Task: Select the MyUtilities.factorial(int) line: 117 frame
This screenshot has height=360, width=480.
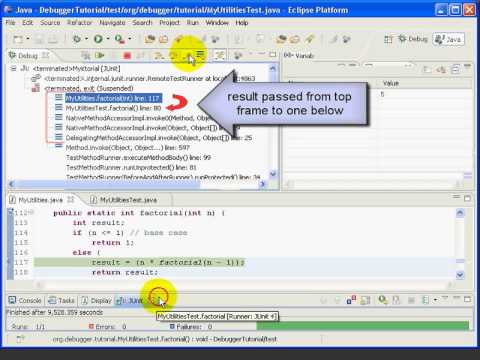Action: [x=113, y=98]
